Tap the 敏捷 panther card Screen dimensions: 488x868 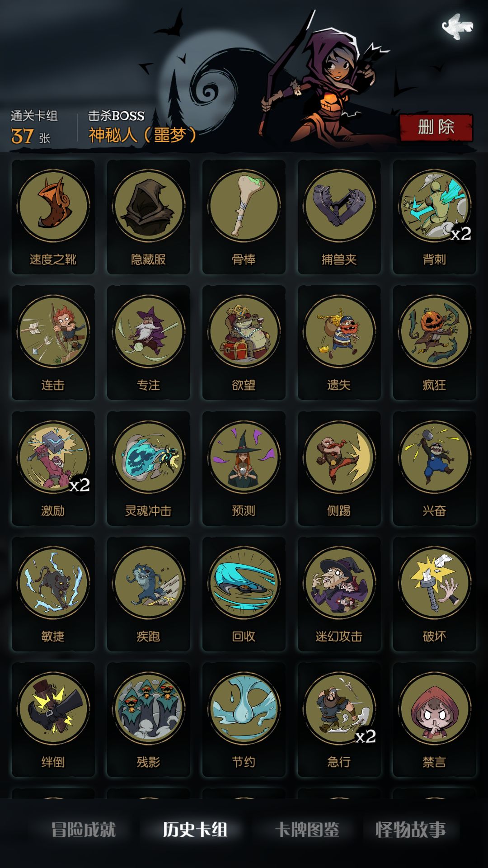pos(53,594)
